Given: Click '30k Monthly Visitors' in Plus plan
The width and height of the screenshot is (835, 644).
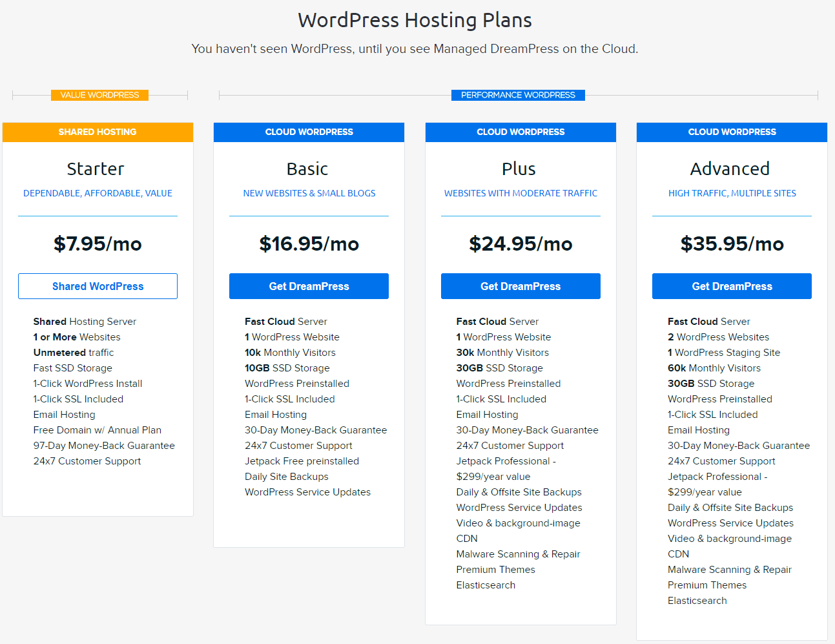Looking at the screenshot, I should tap(502, 352).
